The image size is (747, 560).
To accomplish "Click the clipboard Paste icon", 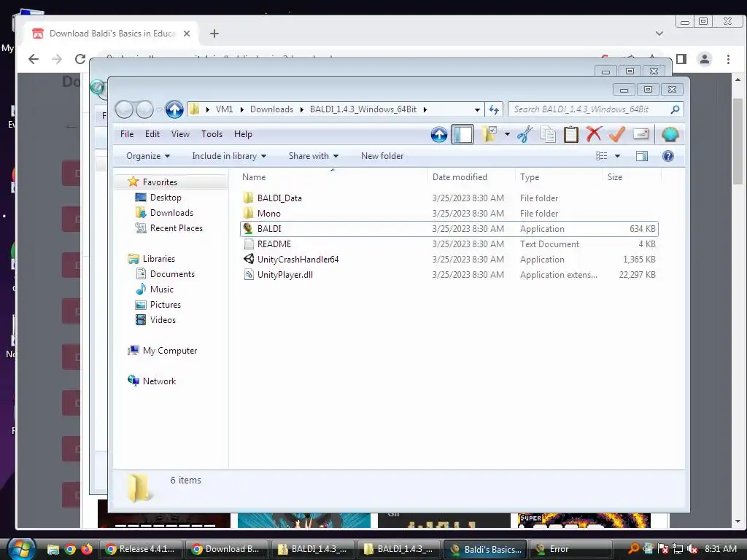I will pyautogui.click(x=570, y=135).
